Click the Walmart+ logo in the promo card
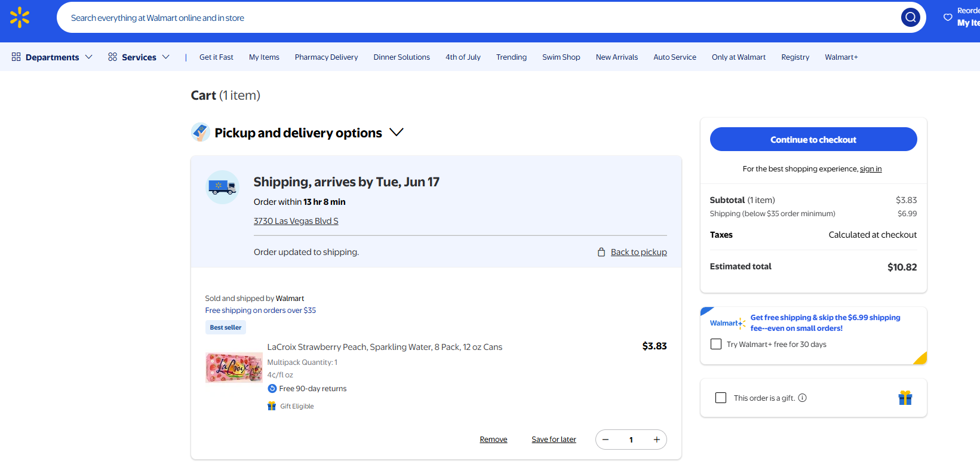This screenshot has height=467, width=980. 727,323
